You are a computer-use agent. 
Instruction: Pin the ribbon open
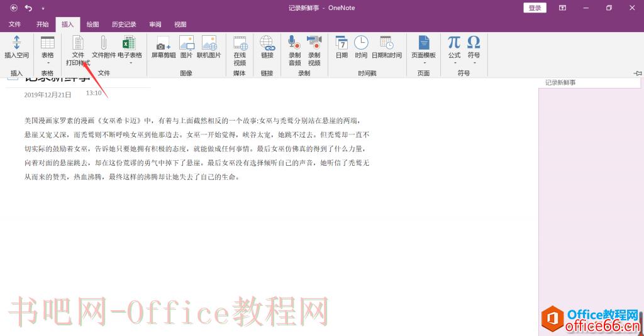point(638,73)
